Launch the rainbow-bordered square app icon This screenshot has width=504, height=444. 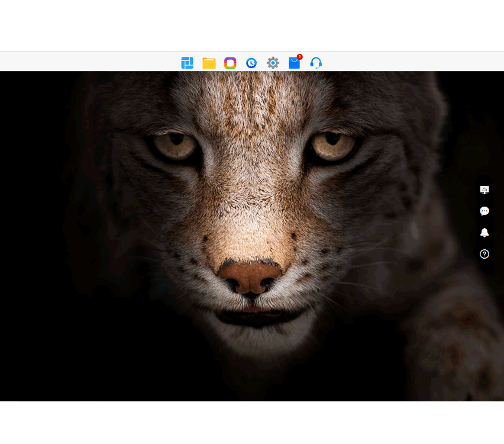230,63
